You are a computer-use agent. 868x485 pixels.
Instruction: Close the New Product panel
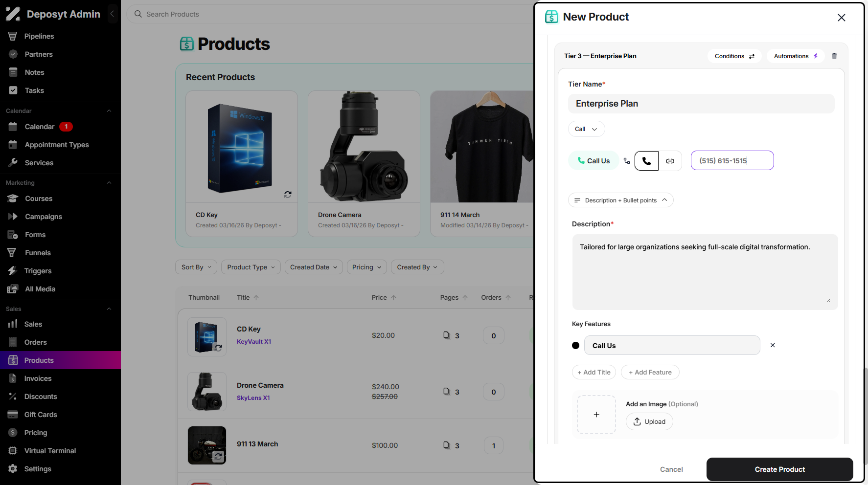[842, 18]
